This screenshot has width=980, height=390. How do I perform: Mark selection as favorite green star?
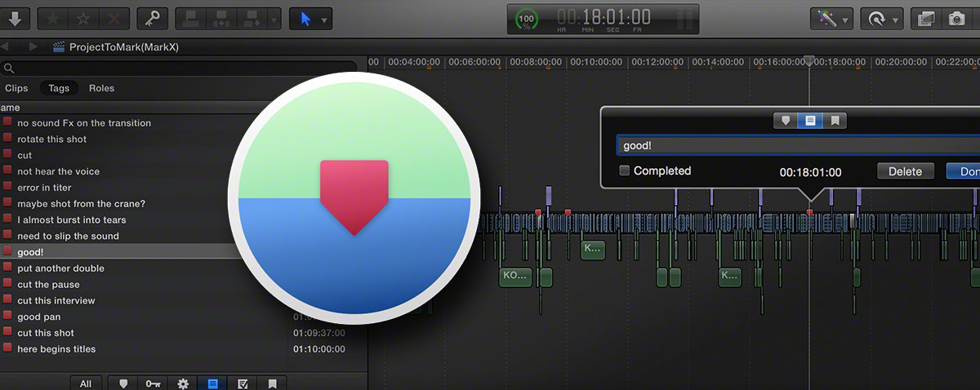55,18
